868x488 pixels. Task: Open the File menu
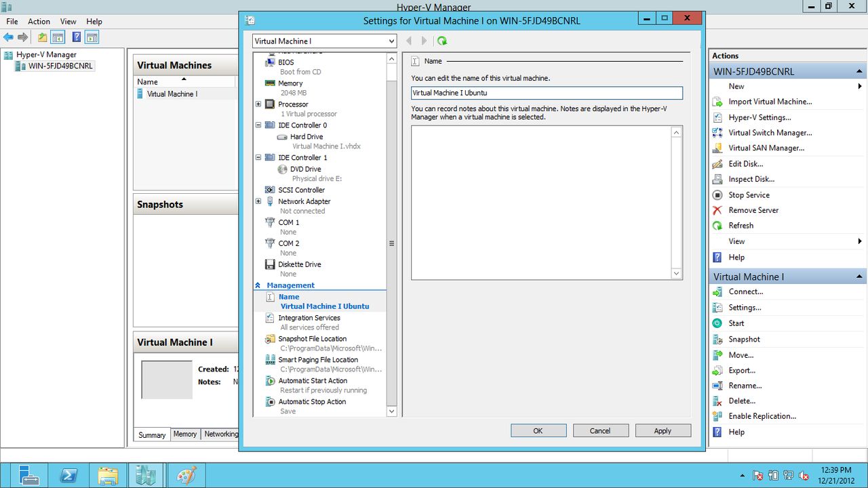12,22
